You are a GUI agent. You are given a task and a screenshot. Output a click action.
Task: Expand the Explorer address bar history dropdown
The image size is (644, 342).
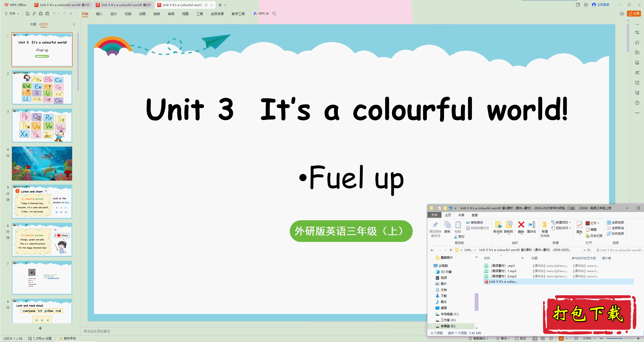pyautogui.click(x=584, y=250)
